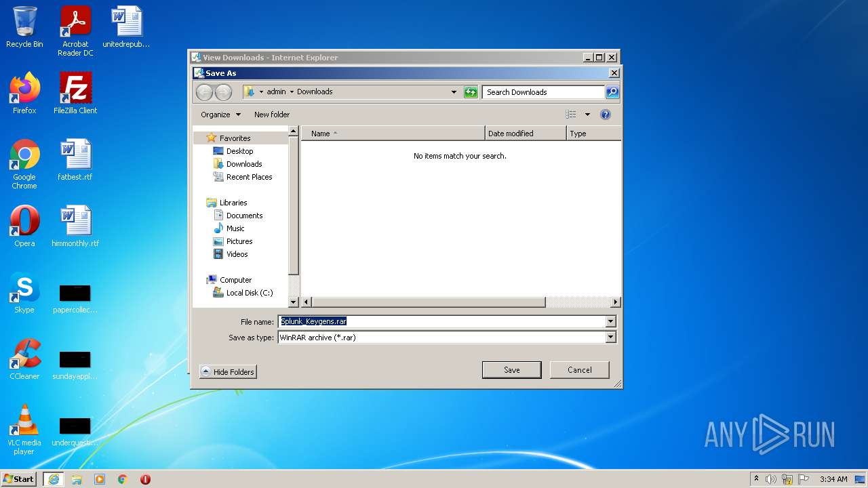This screenshot has width=868, height=488.
Task: Open the Windows Explorer taskbar folder icon
Action: click(x=77, y=479)
